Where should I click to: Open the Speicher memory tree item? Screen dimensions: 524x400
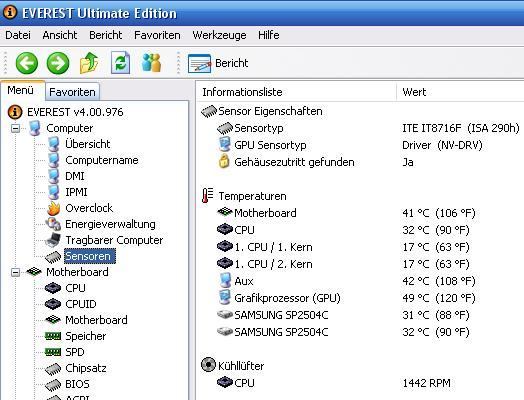86,336
